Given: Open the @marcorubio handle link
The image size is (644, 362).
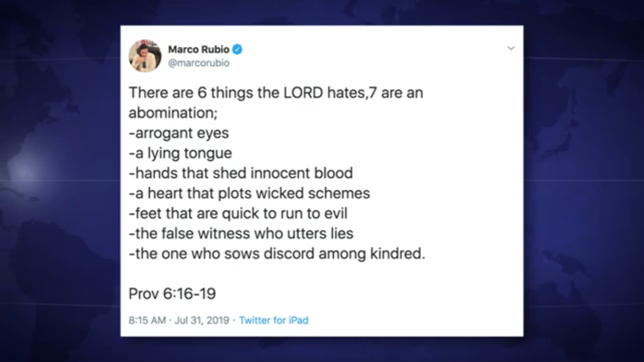Looking at the screenshot, I should [x=198, y=63].
